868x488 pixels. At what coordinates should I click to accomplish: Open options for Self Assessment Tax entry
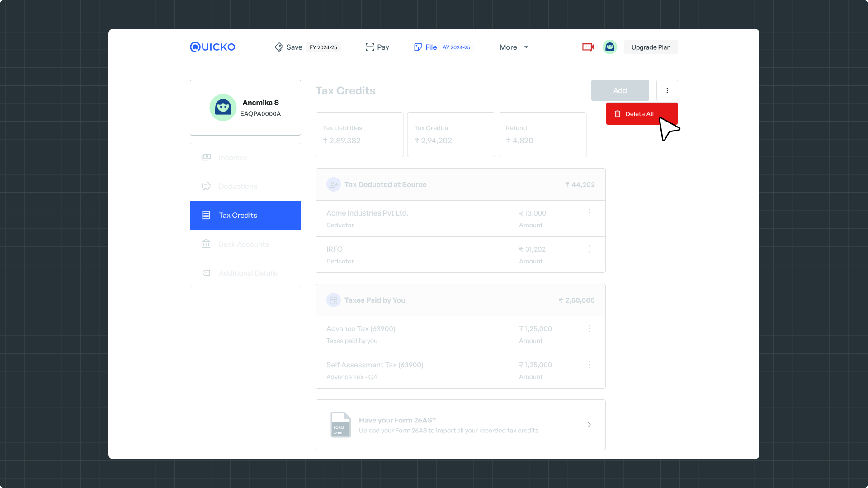(589, 365)
